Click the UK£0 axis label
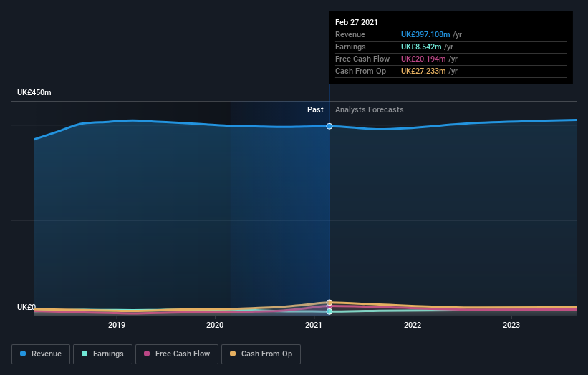588x375 pixels. coord(26,307)
